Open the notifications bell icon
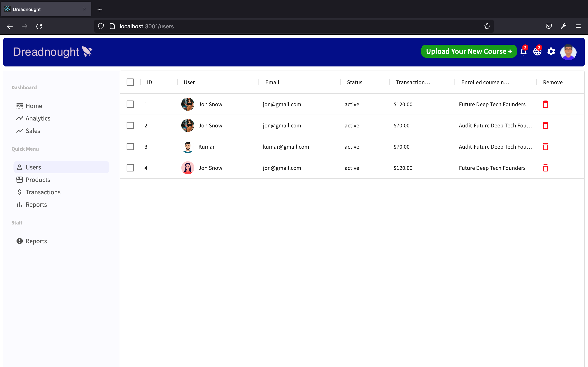588x367 pixels. [x=523, y=52]
